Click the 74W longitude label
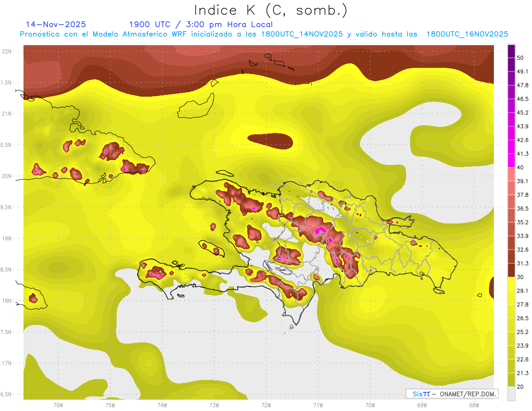 pyautogui.click(x=162, y=405)
